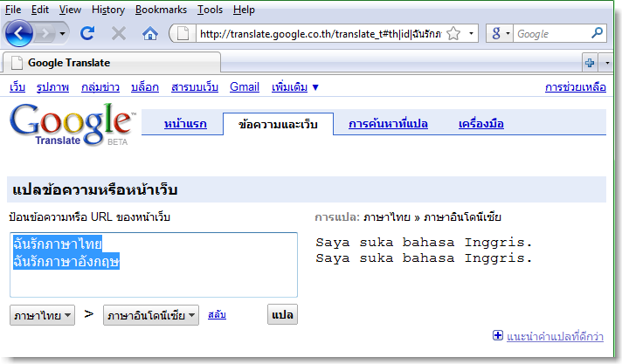The height and width of the screenshot is (364, 622).
Task: Open the ภาษาไทย source language dropdown
Action: [42, 315]
